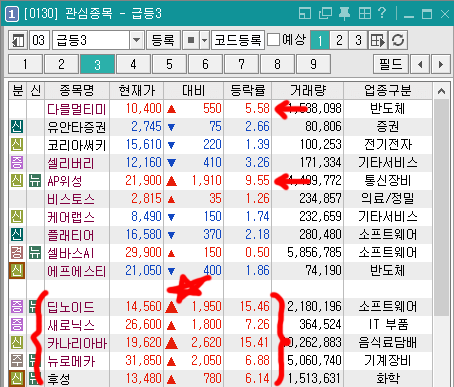Switch to page tab 7
Image resolution: width=454 pixels, height=387 pixels.
pos(241,64)
